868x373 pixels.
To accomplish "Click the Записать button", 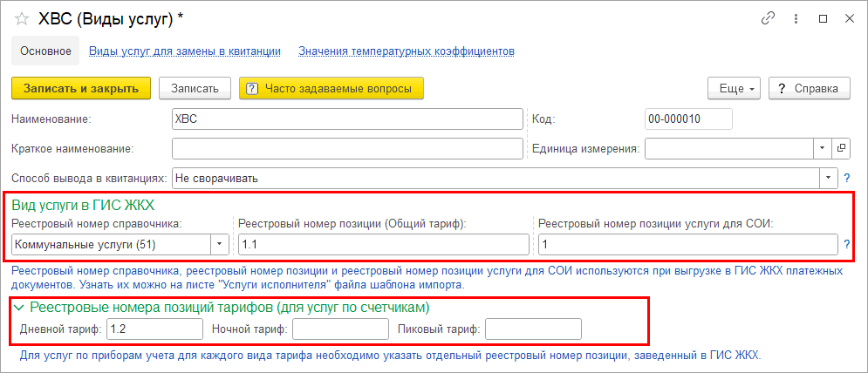I will (x=195, y=88).
